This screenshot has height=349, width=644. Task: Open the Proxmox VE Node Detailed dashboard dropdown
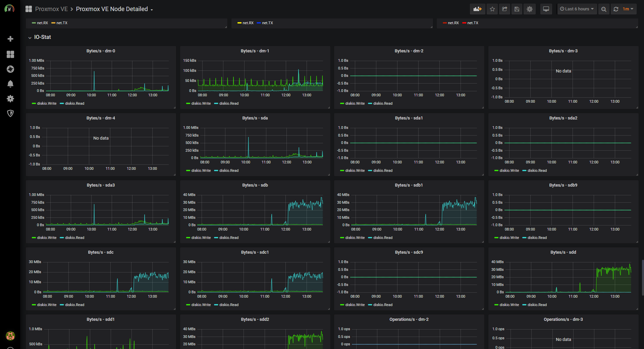114,9
